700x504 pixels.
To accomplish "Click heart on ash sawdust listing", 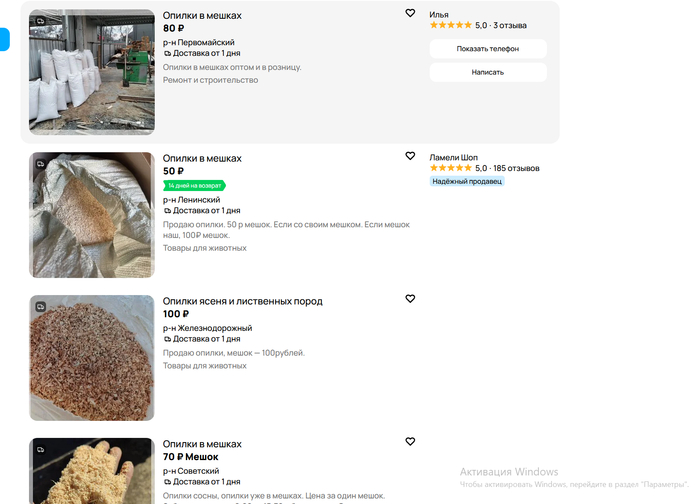I will (x=410, y=299).
